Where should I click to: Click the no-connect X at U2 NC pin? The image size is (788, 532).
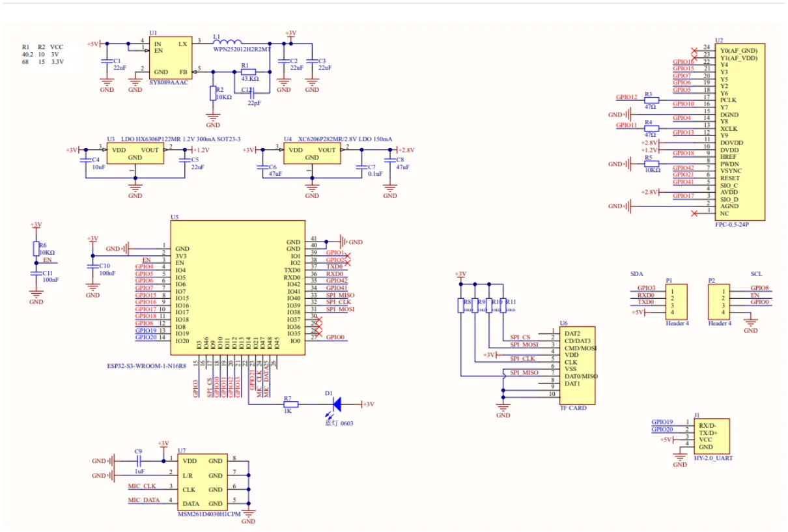(x=694, y=213)
